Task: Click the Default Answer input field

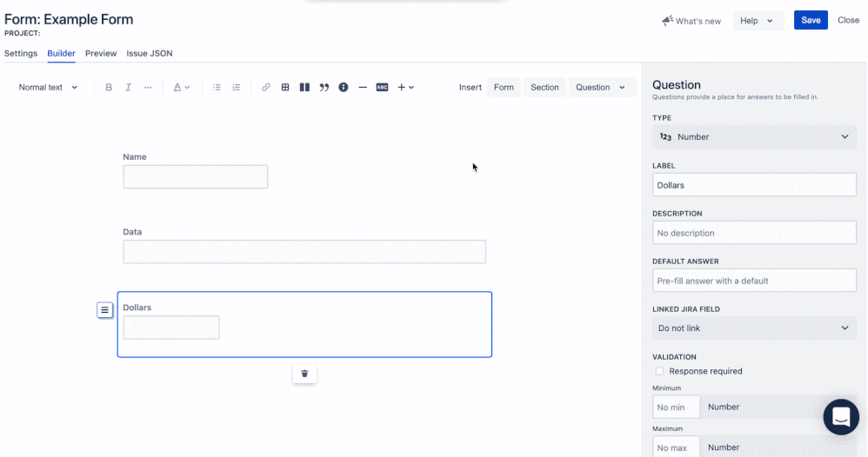Action: [x=754, y=281]
